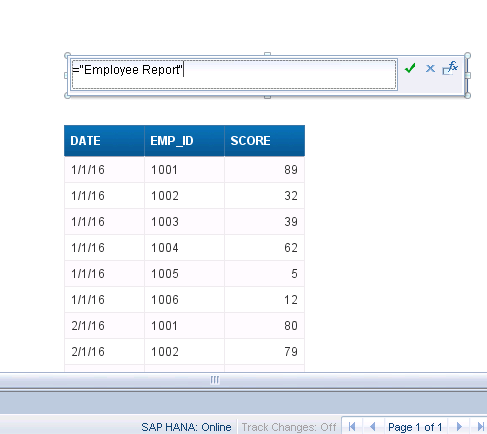Click the top-right resize handle of title cell

[x=467, y=55]
